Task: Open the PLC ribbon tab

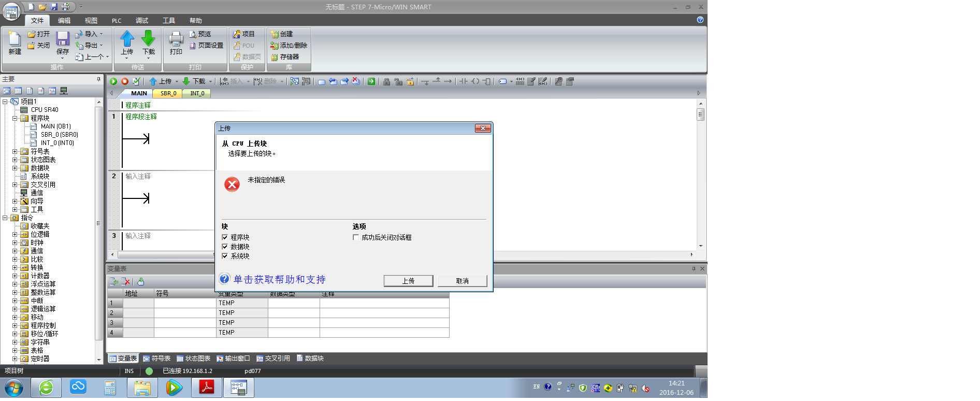Action: (x=117, y=21)
